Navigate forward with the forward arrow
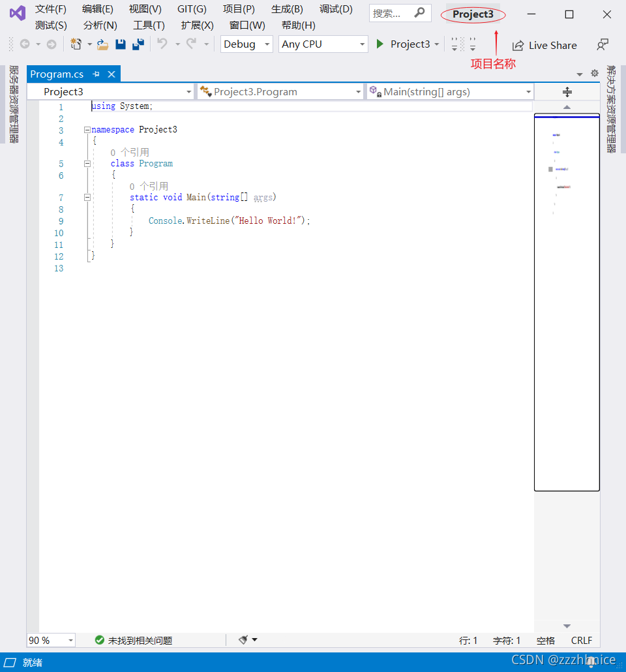Viewport: 626px width, 672px height. click(52, 44)
